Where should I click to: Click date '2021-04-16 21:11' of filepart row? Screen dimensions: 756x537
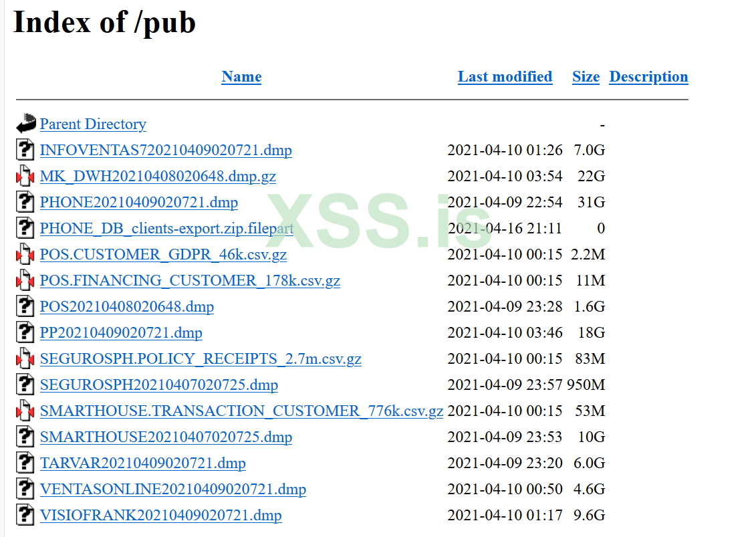click(x=505, y=228)
